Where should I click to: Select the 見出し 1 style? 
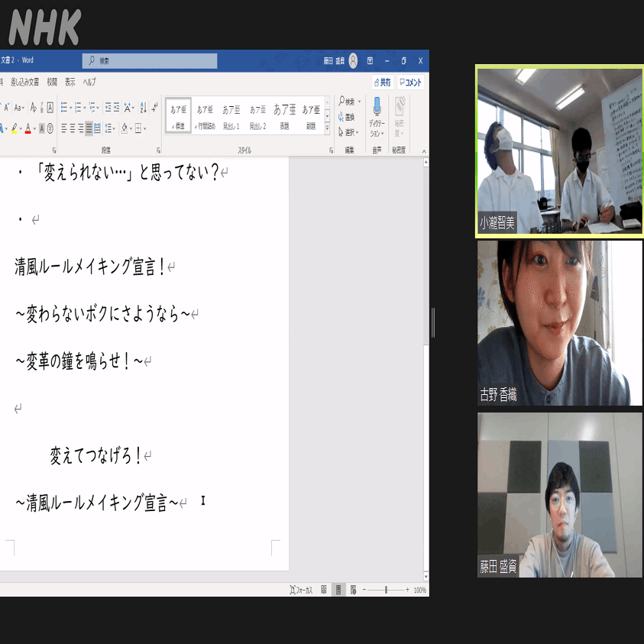coord(231,115)
